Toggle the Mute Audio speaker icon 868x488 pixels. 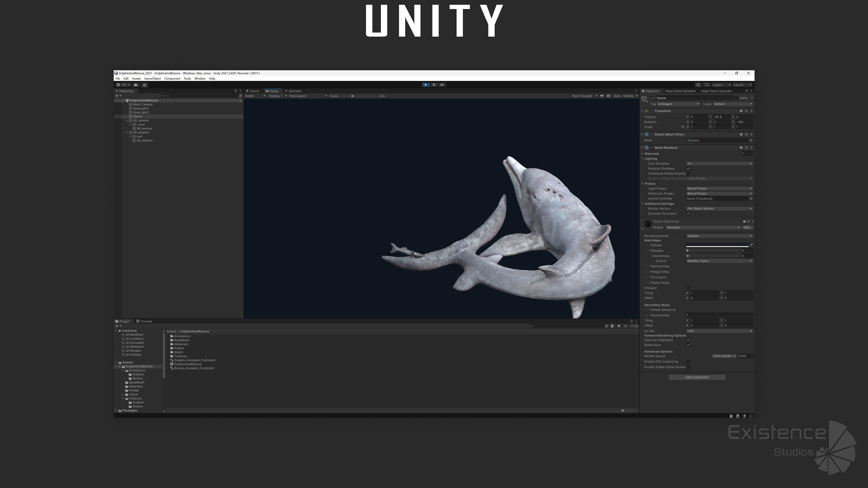602,96
